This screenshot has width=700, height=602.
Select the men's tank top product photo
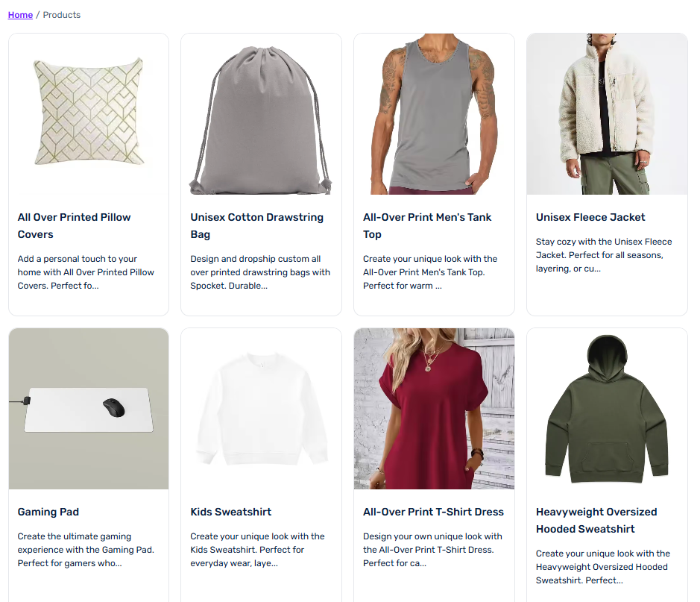click(434, 113)
